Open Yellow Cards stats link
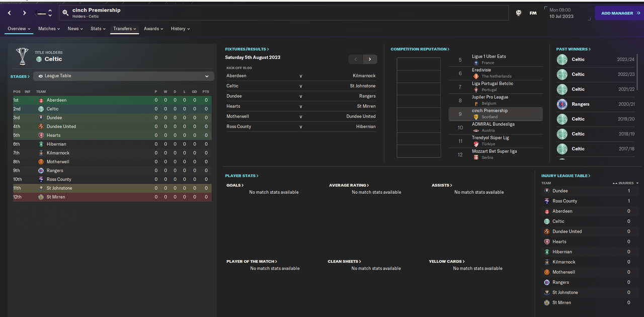 [x=447, y=262]
